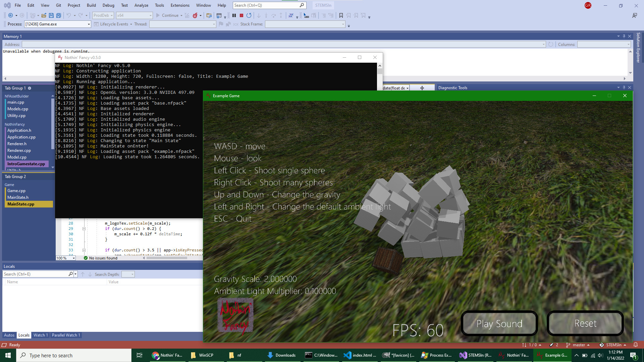The height and width of the screenshot is (362, 644).
Task: Open the Autos tab
Action: pos(9,335)
